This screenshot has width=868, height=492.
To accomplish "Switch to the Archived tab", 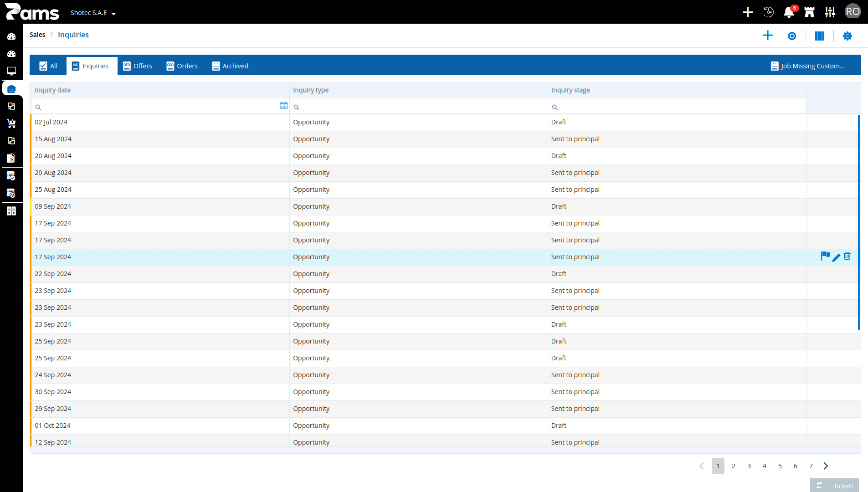I will (x=230, y=66).
